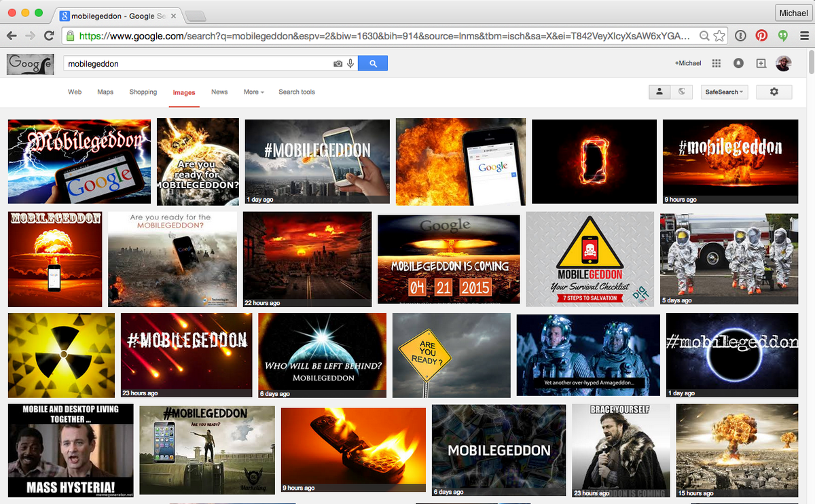Open #MOBILEGEDDON city phone image, 1 day ago
815x504 pixels.
[x=317, y=162]
